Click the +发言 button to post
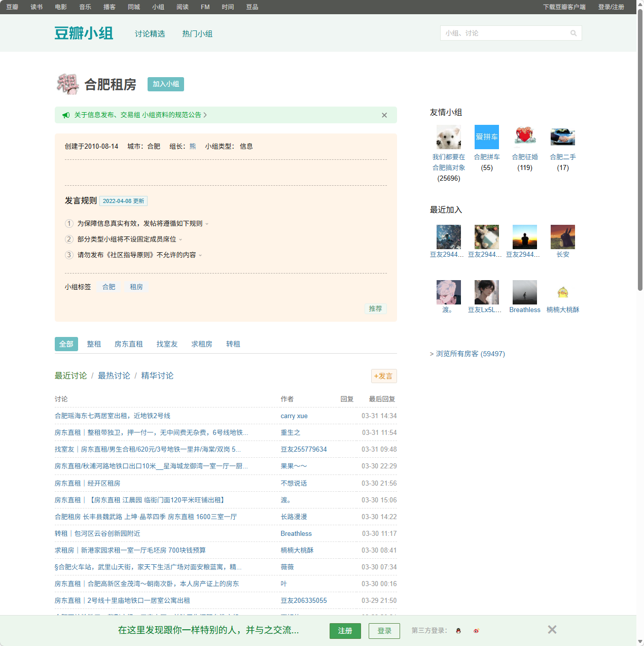Screen dimensions: 644x646 [x=384, y=376]
